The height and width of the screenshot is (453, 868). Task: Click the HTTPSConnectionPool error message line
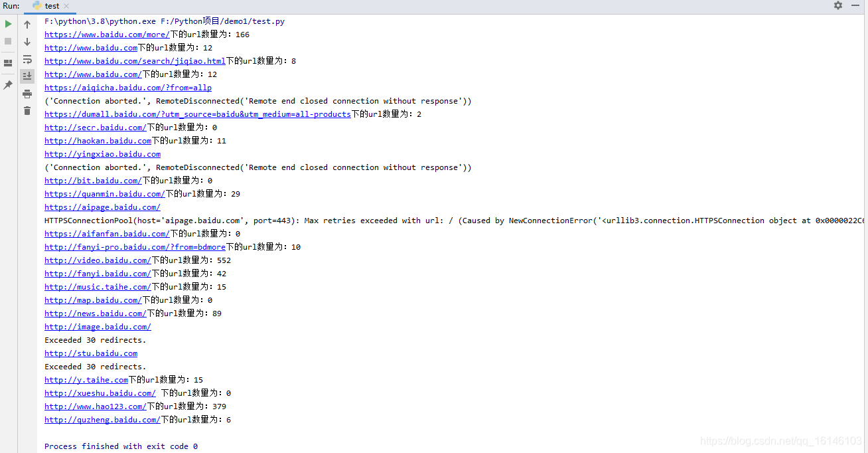pyautogui.click(x=455, y=221)
